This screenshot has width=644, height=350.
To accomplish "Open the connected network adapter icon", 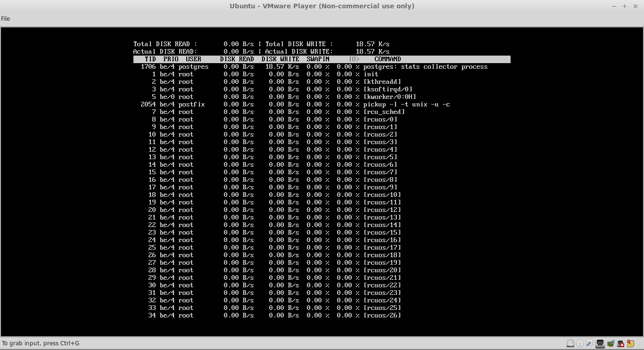I will point(601,343).
